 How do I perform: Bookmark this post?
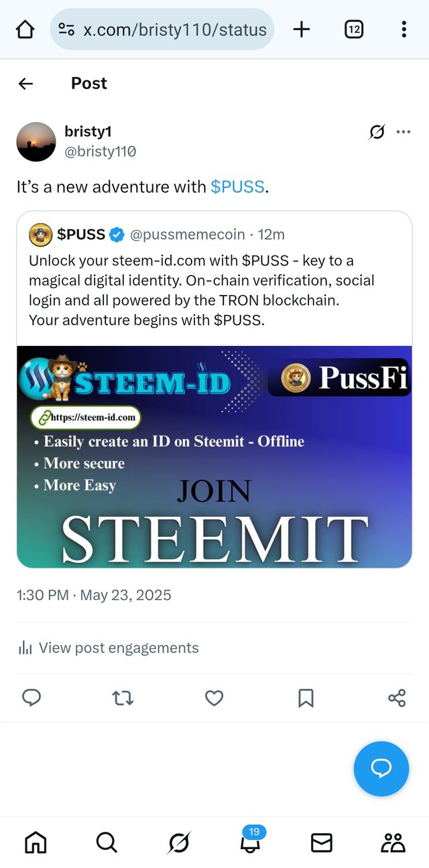[x=306, y=698]
